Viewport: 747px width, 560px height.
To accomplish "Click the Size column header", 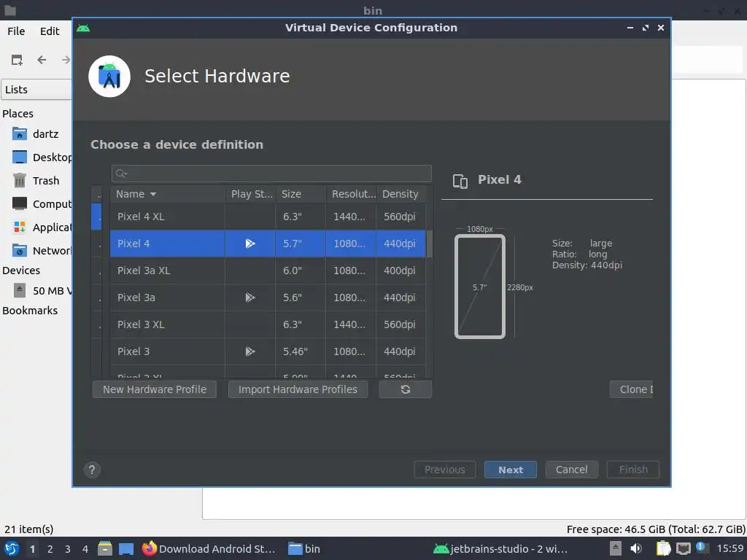I will (x=301, y=194).
